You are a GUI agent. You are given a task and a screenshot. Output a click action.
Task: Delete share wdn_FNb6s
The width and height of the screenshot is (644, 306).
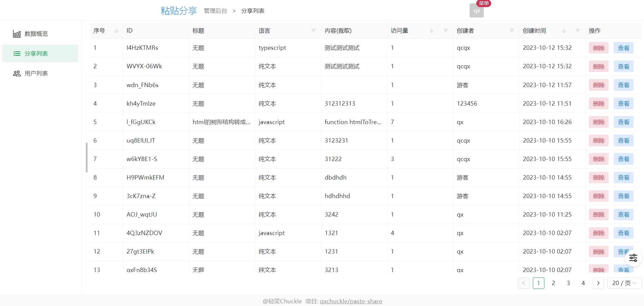click(599, 85)
